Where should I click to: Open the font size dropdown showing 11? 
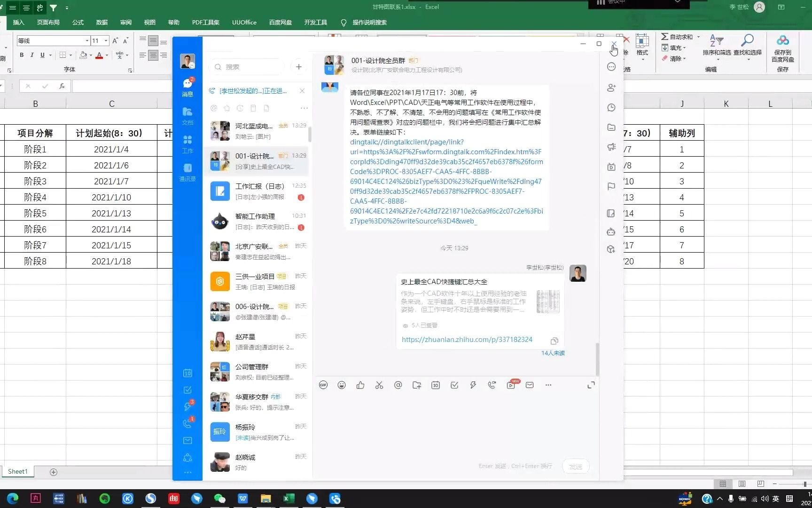[x=106, y=41]
